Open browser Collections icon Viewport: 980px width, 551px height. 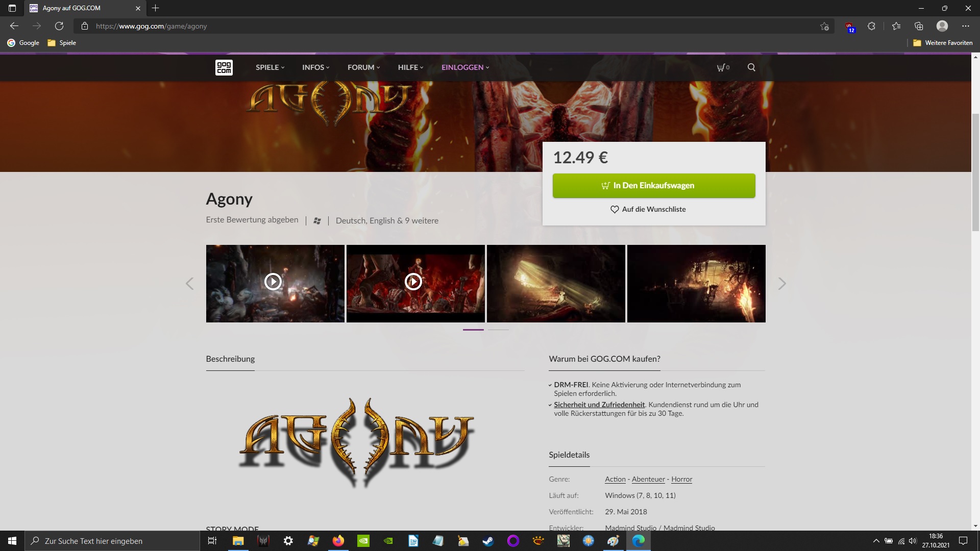coord(919,26)
